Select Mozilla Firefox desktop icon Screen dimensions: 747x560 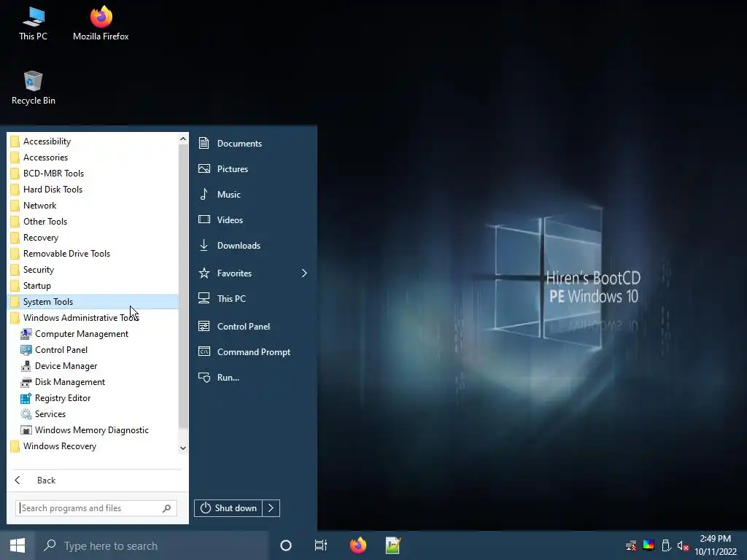[101, 23]
